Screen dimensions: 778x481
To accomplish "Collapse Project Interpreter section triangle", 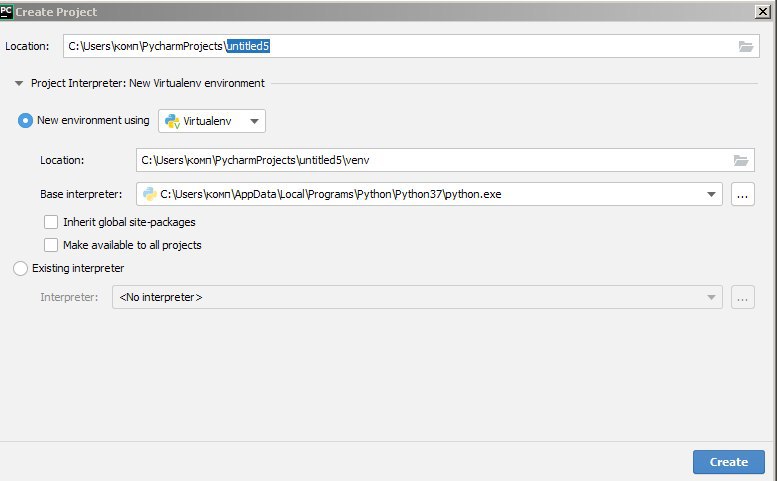I will tap(19, 83).
